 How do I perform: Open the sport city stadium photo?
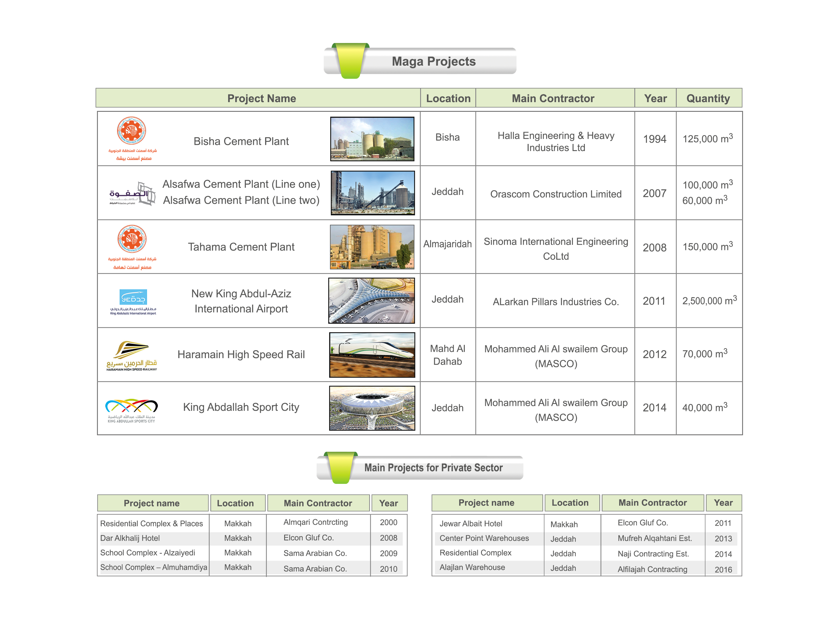coord(372,408)
